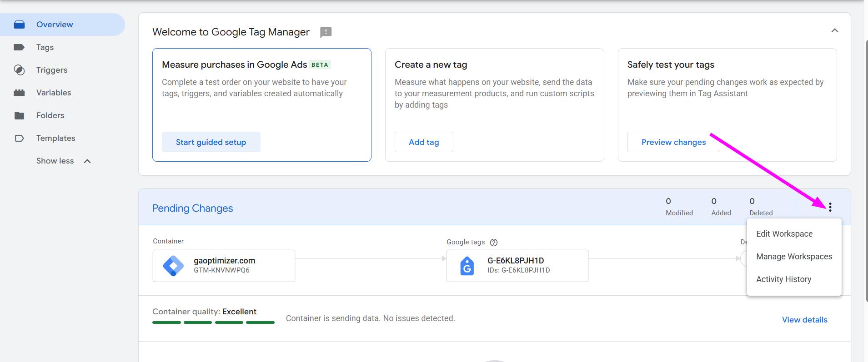Click the Modified count
This screenshot has height=362, width=868.
679,207
